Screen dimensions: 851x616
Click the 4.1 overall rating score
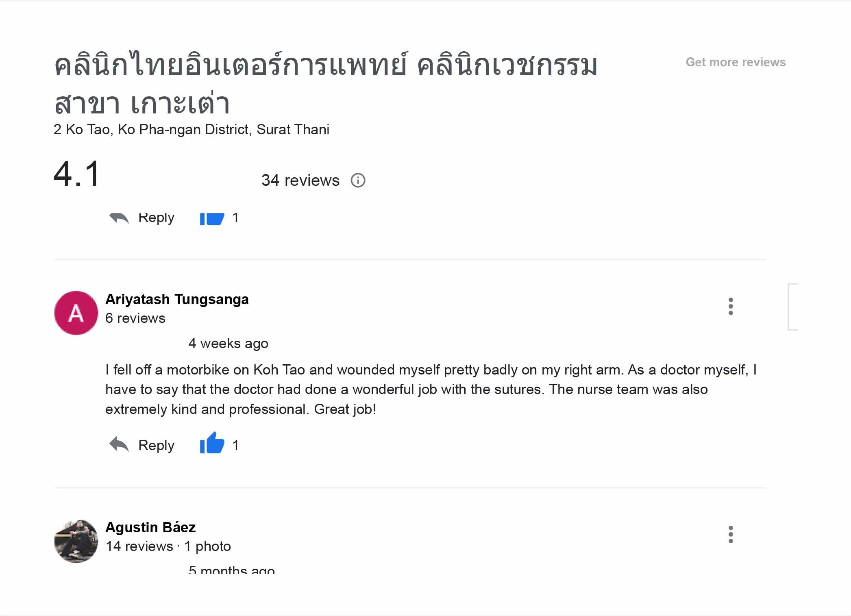click(77, 174)
